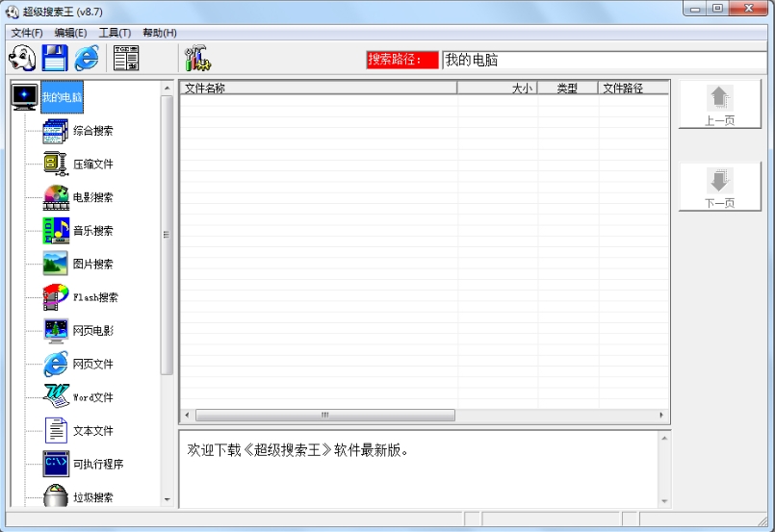Click results list horizontal scrollbar thumb
This screenshot has height=532, width=775.
click(325, 415)
